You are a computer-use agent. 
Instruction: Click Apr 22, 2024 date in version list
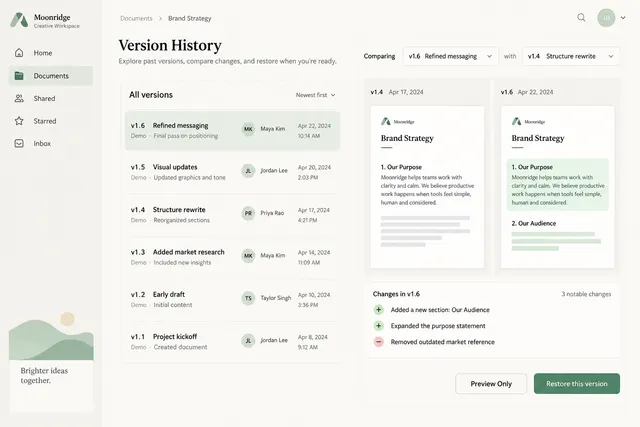tap(314, 126)
